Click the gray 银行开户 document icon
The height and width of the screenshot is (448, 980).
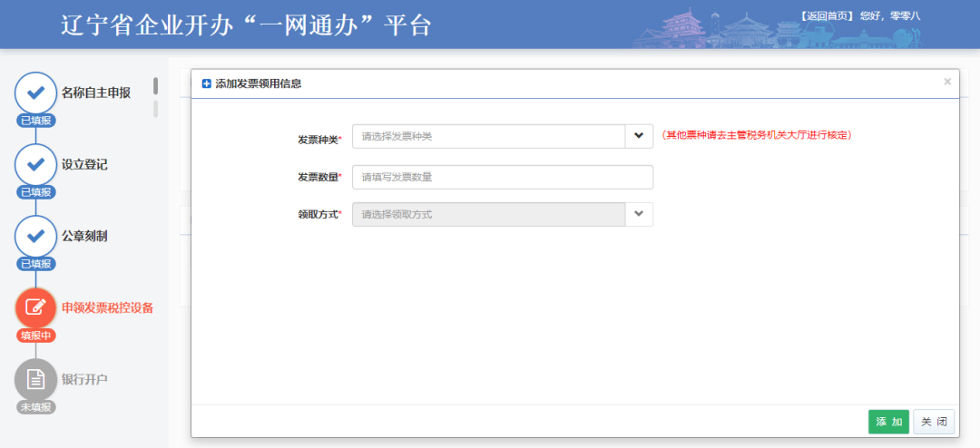tap(35, 379)
